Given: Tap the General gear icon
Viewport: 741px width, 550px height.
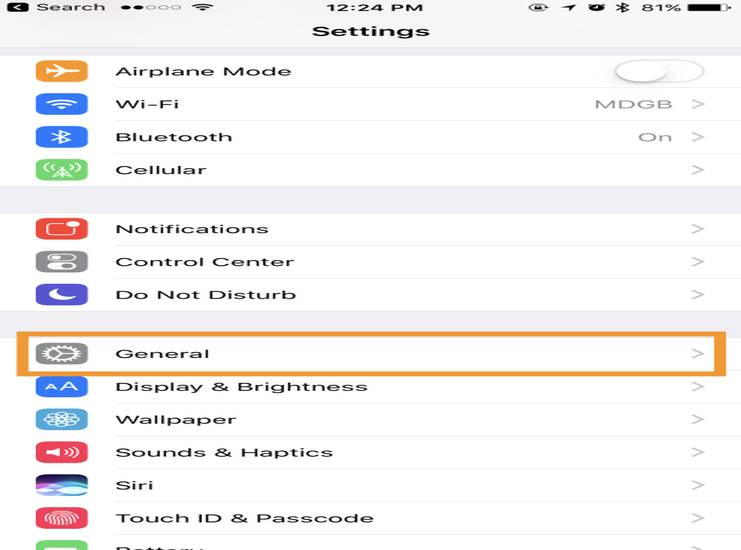Looking at the screenshot, I should click(x=61, y=354).
